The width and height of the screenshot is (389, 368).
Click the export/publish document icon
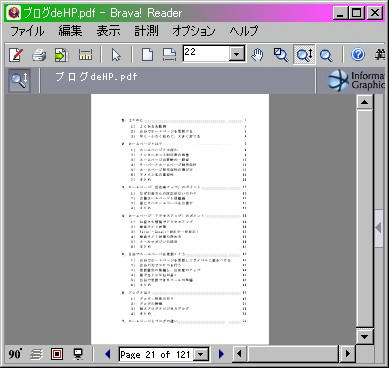[61, 55]
